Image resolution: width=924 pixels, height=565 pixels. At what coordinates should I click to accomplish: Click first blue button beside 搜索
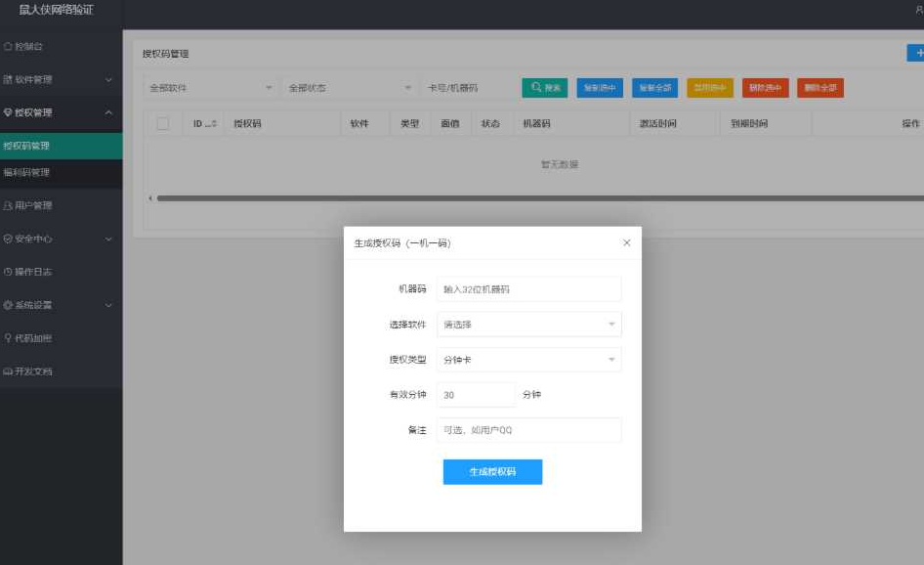pos(600,88)
